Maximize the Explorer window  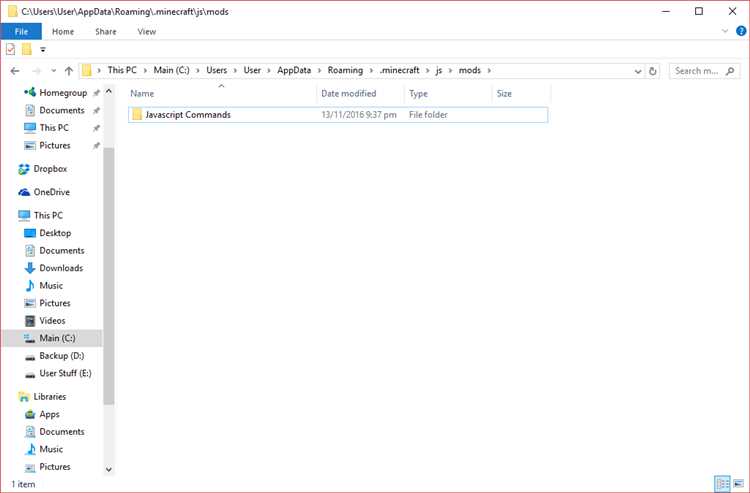(x=699, y=11)
